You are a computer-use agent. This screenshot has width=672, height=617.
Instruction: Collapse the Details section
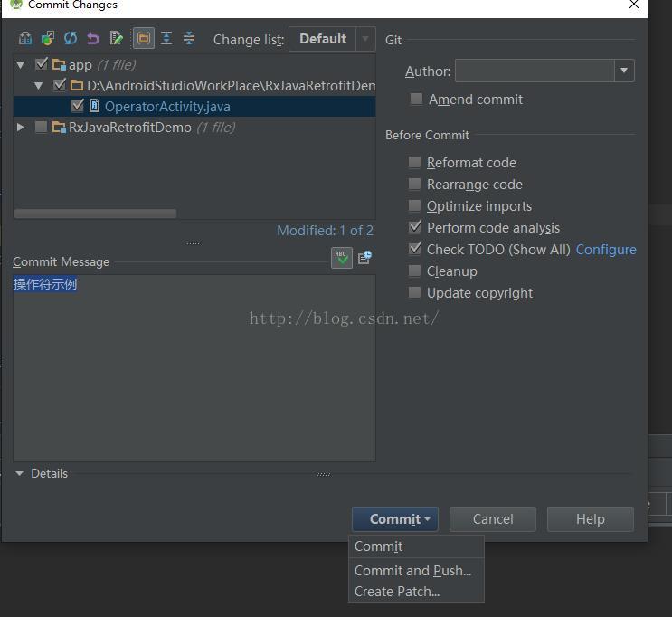click(19, 473)
